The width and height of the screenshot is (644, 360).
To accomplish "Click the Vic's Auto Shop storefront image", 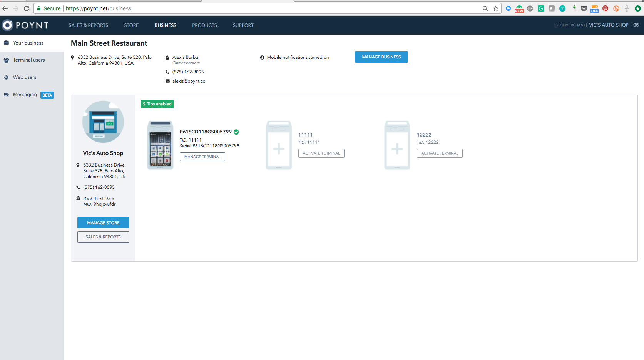I will click(x=103, y=122).
